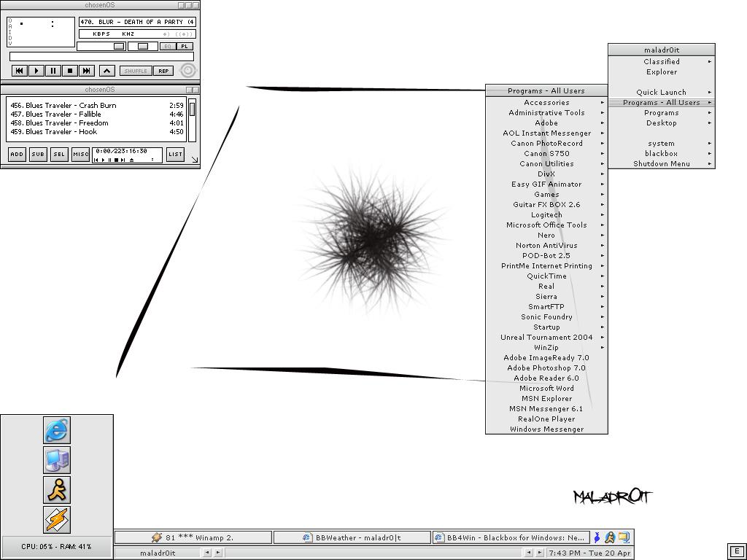Toggle always-on-top with clutterbar 'A'

(10, 26)
